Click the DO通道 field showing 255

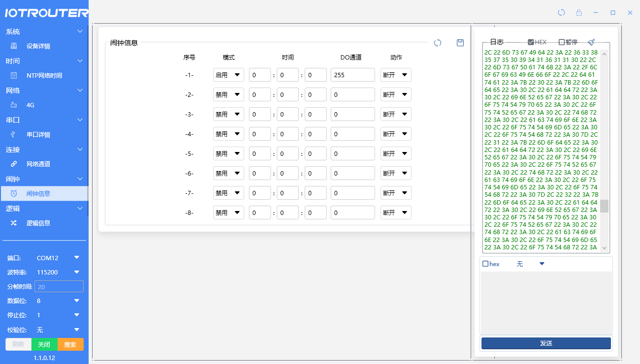click(x=352, y=75)
